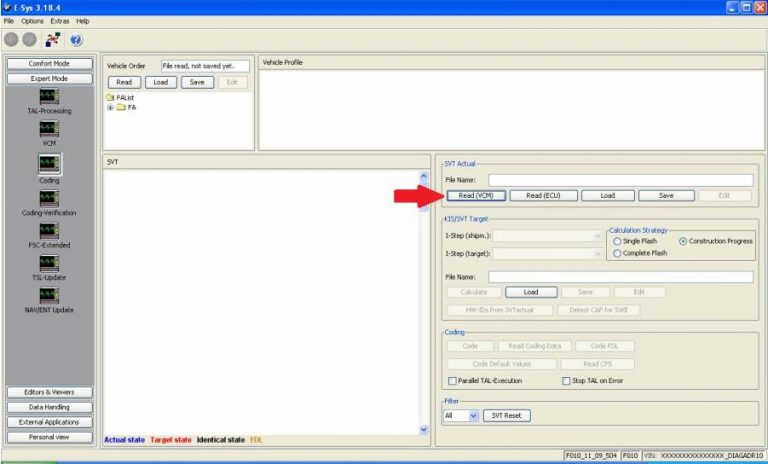Click the SVT panel down scroll arrow
768x464 pixels.
pyautogui.click(x=424, y=430)
